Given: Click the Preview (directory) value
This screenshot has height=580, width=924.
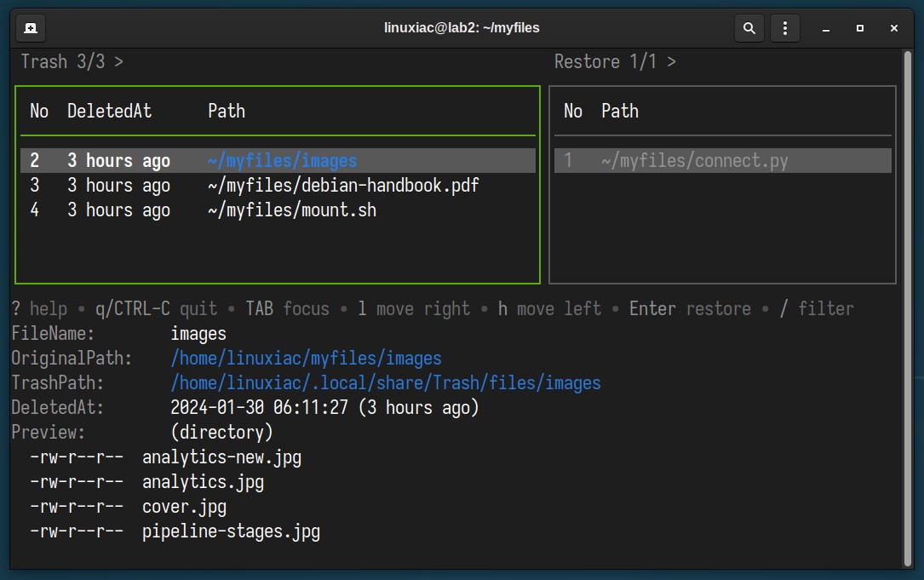Looking at the screenshot, I should click(221, 432).
